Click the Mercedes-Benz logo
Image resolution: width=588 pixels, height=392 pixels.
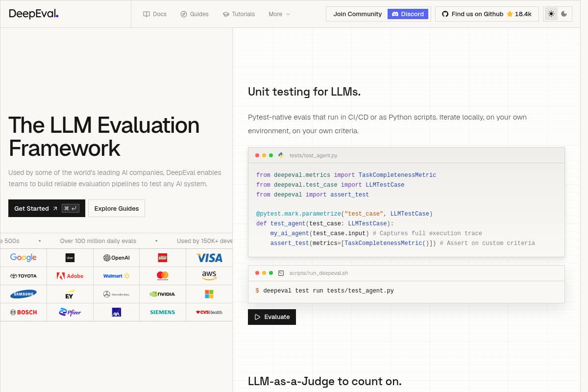pyautogui.click(x=116, y=294)
